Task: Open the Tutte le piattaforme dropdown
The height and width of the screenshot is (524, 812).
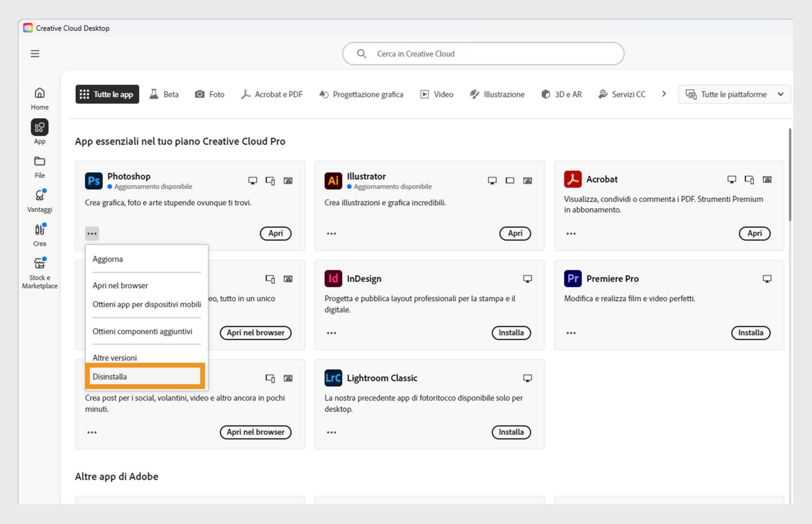Action: 735,94
